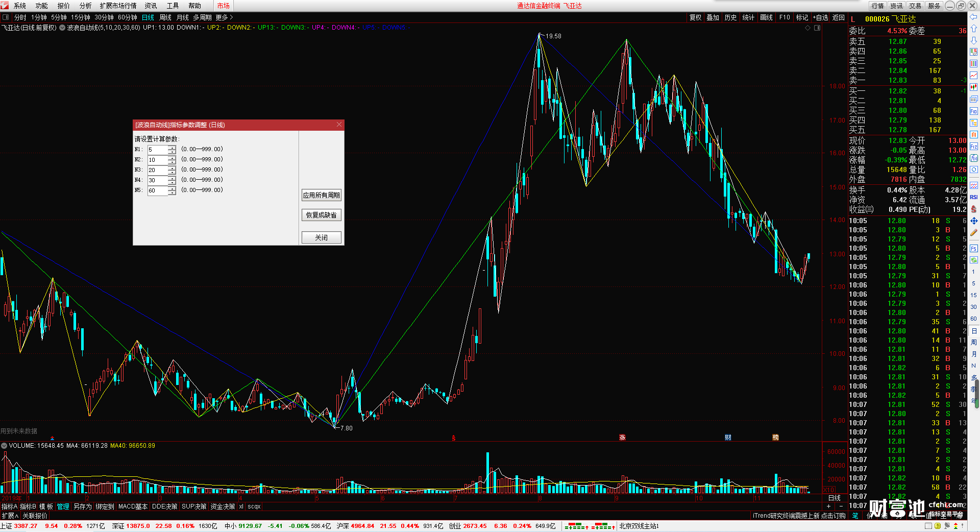
Task: Open the 报价 menu
Action: pos(64,6)
